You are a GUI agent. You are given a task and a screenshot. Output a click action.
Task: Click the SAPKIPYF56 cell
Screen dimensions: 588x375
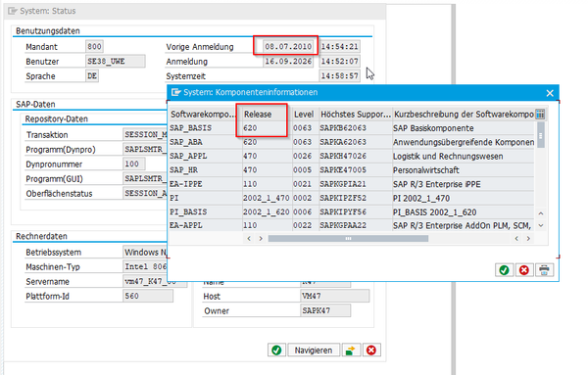tap(356, 212)
